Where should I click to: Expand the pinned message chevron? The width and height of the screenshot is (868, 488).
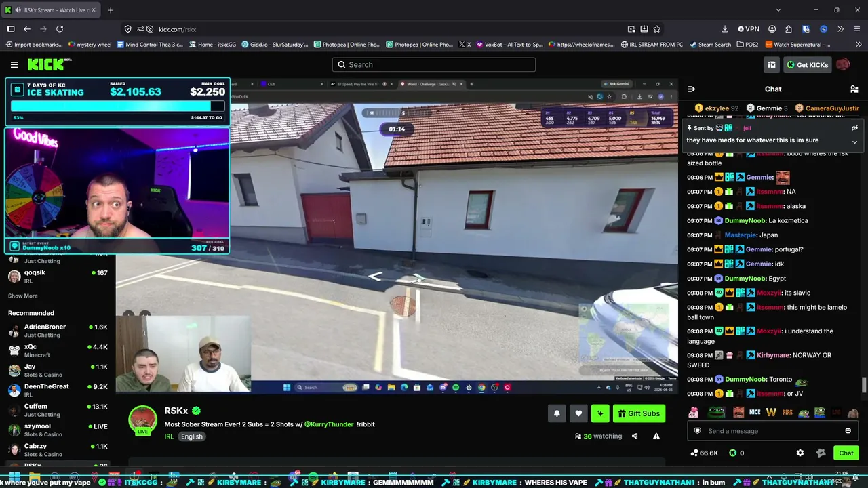coord(854,142)
